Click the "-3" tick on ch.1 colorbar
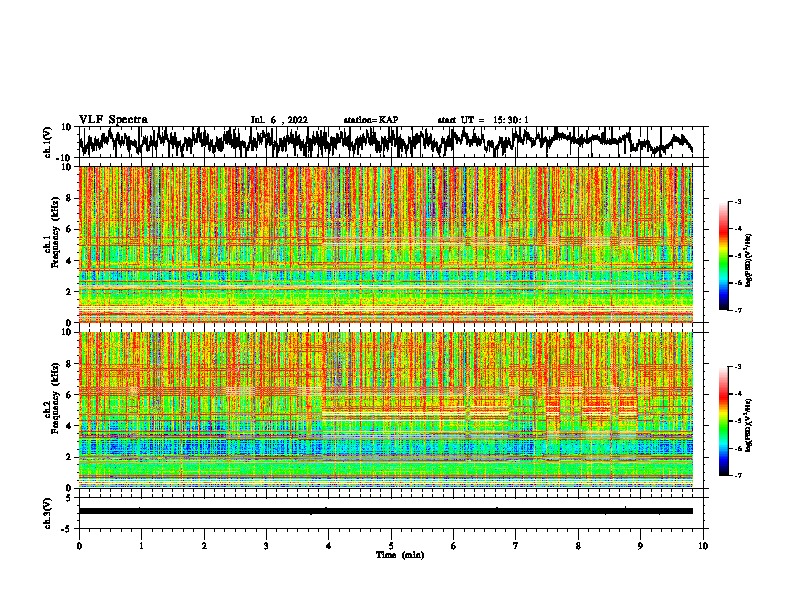The width and height of the screenshot is (792, 612). pos(737,201)
